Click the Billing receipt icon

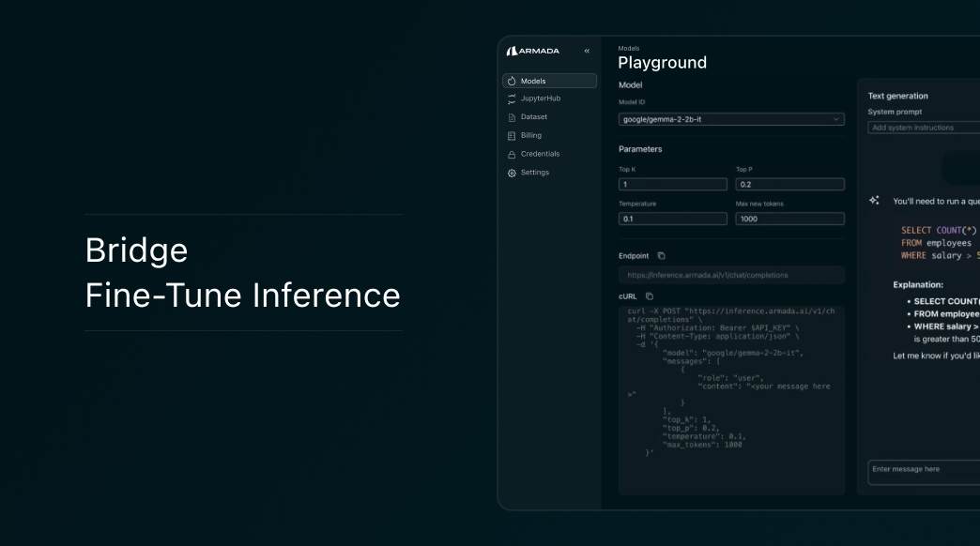tap(512, 136)
